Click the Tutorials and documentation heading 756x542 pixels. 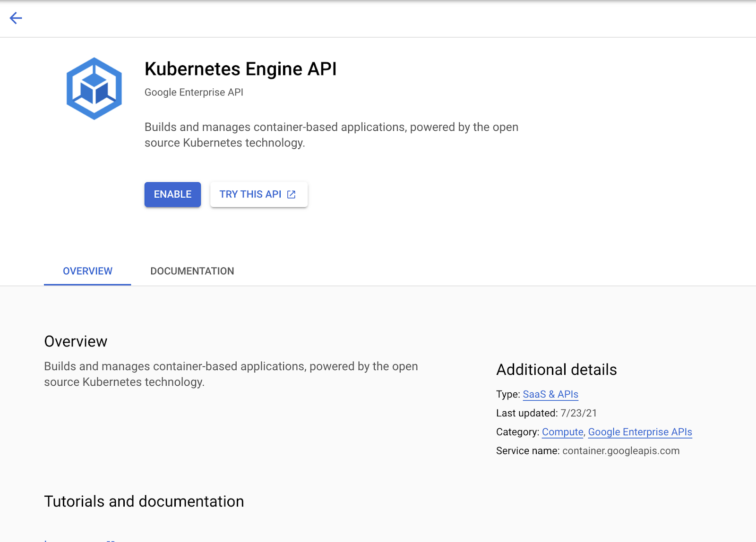point(144,501)
